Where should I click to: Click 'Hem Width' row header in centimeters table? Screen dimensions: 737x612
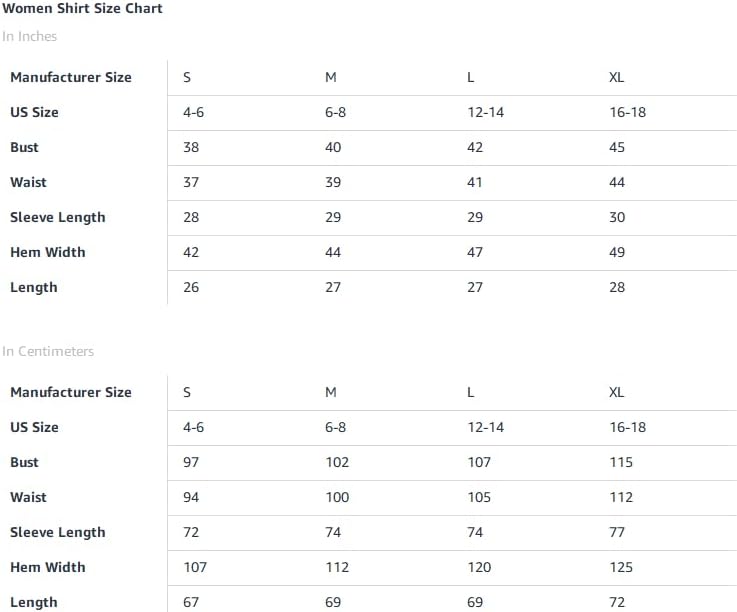point(48,567)
